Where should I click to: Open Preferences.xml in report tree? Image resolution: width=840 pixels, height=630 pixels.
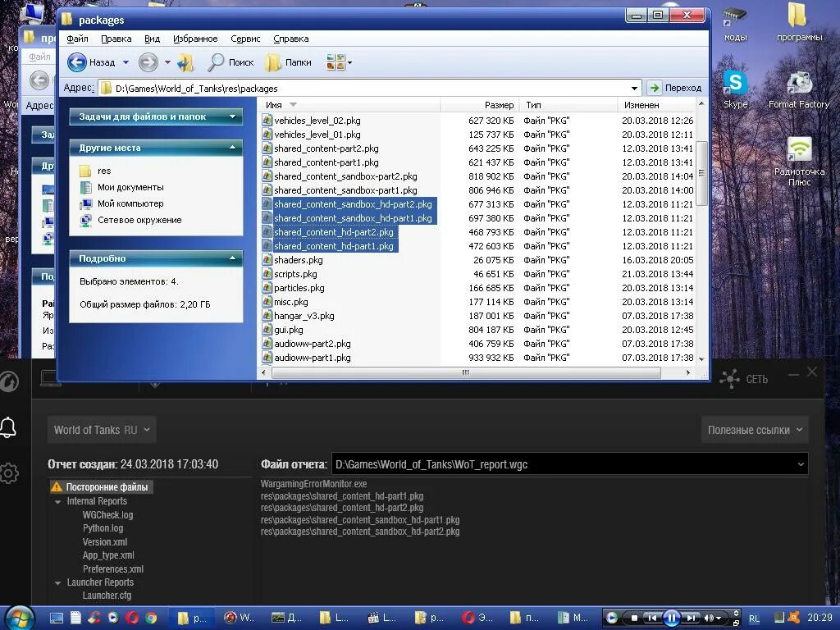113,569
